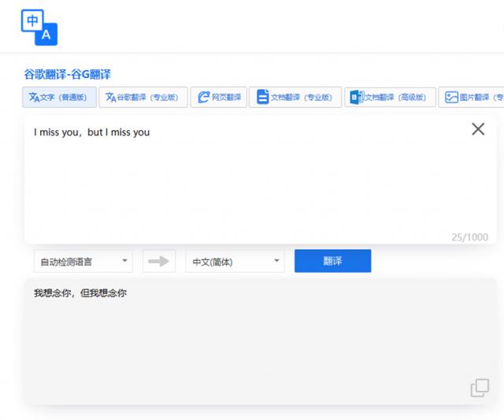Click the picture icon on 图片翻译
504x420 pixels.
point(451,97)
